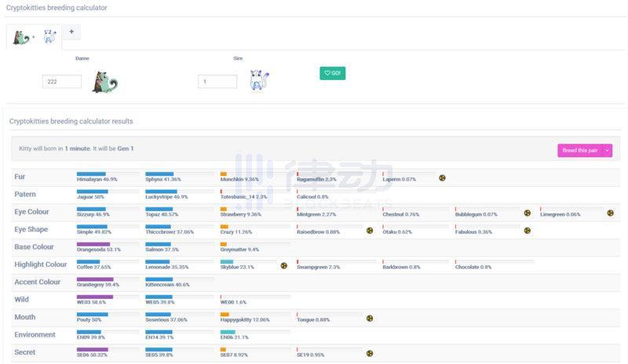This screenshot has height=364, width=628.
Task: Click the mutation icon next to Tongue
Action: (x=370, y=318)
